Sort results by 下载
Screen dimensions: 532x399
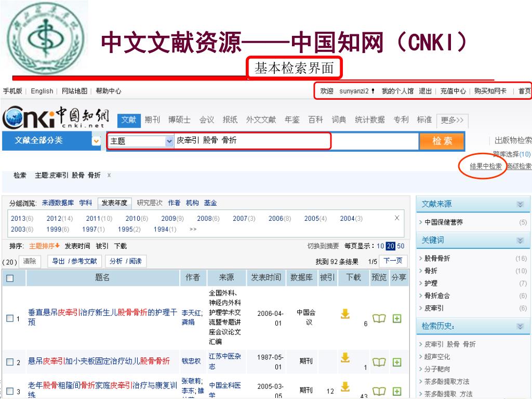tap(120, 246)
